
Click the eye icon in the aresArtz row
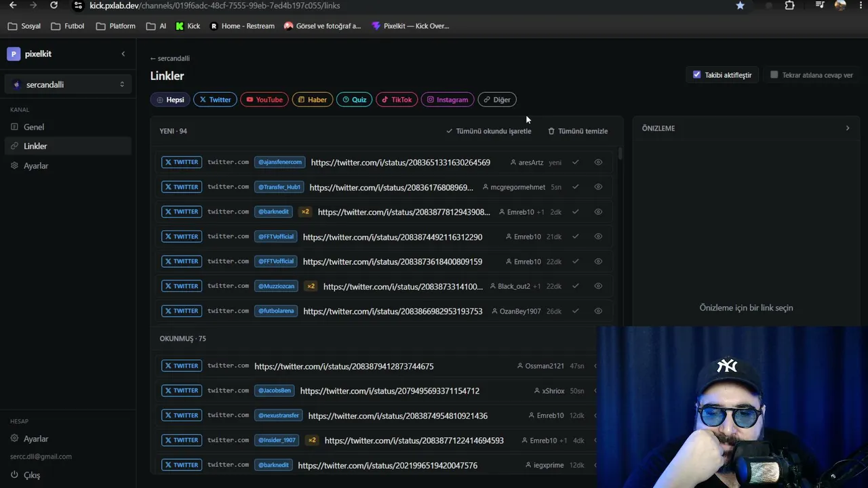[598, 163]
